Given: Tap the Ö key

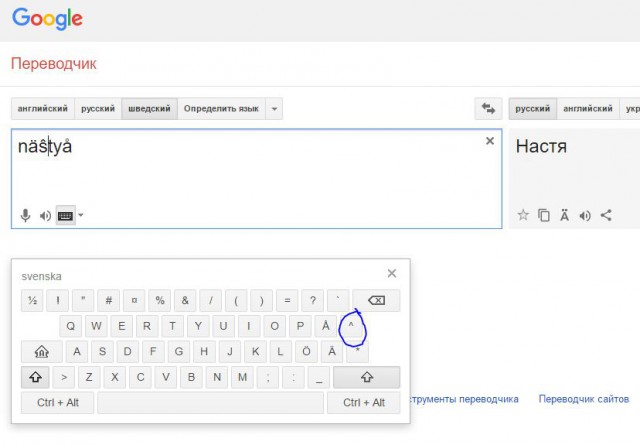Looking at the screenshot, I should pos(306,352).
